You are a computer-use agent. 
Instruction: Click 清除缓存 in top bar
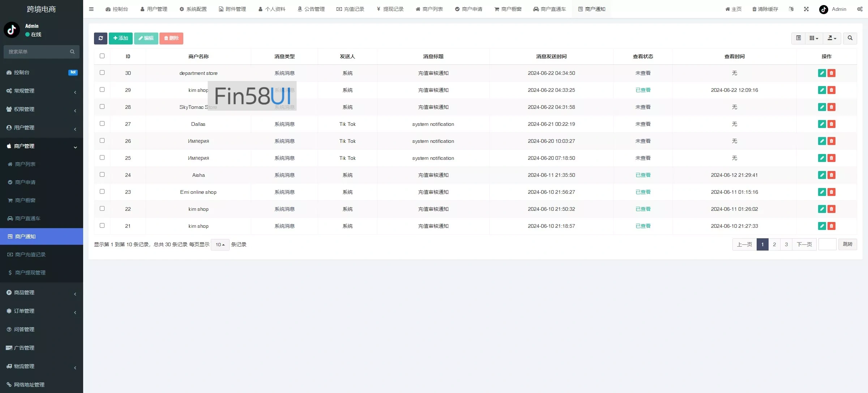pos(765,9)
